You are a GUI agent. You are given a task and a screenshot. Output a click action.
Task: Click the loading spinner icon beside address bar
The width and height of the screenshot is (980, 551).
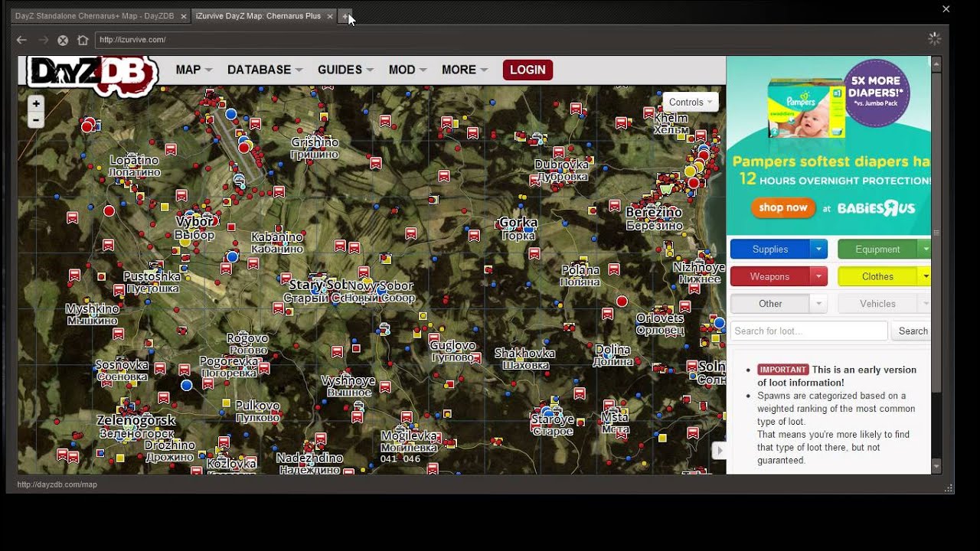[x=934, y=38]
